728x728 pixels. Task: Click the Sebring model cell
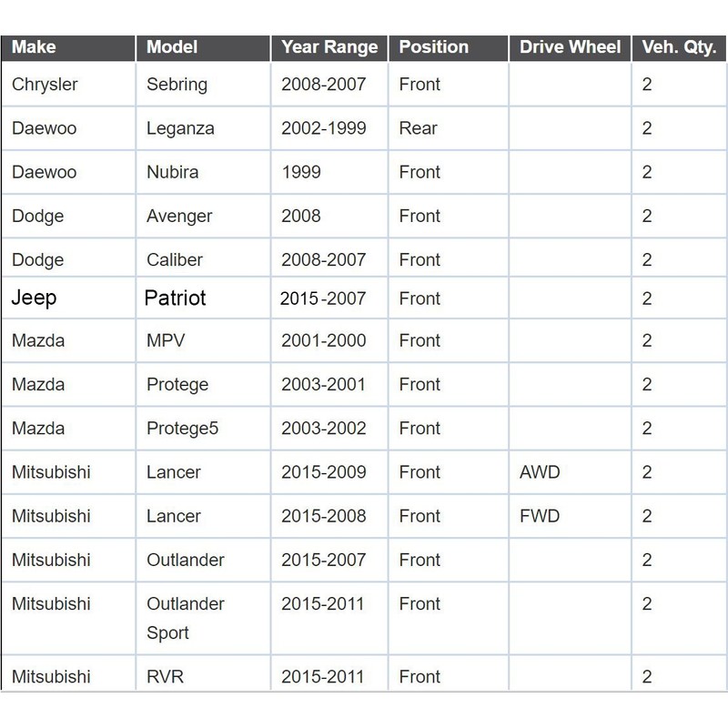(203, 84)
